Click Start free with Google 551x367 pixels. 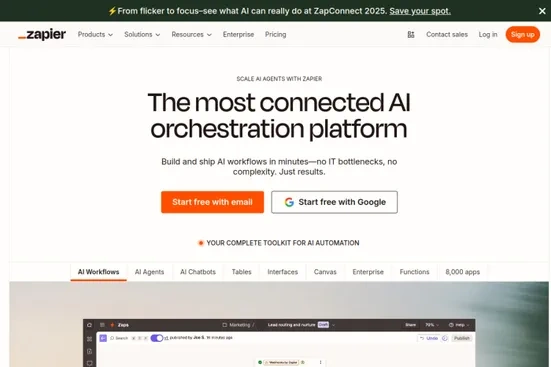click(334, 202)
